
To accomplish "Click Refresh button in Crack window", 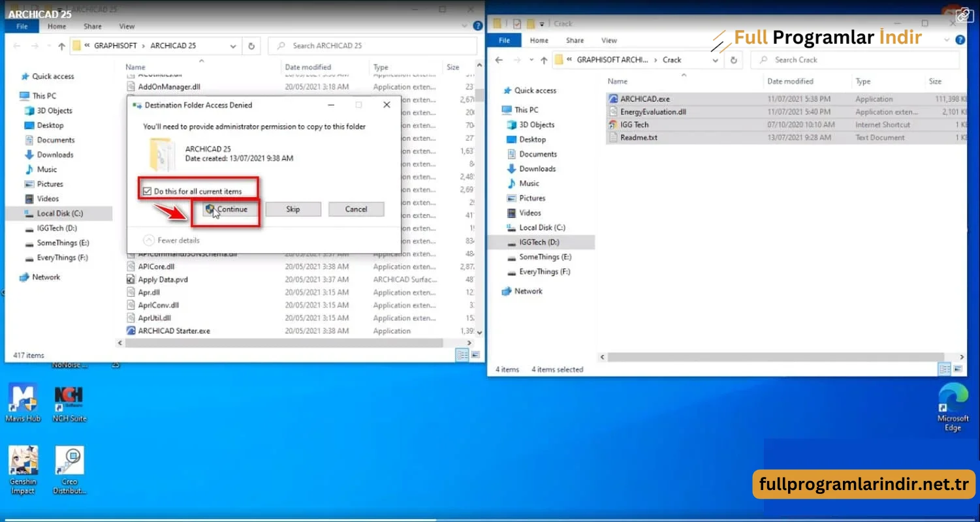I will [x=734, y=60].
